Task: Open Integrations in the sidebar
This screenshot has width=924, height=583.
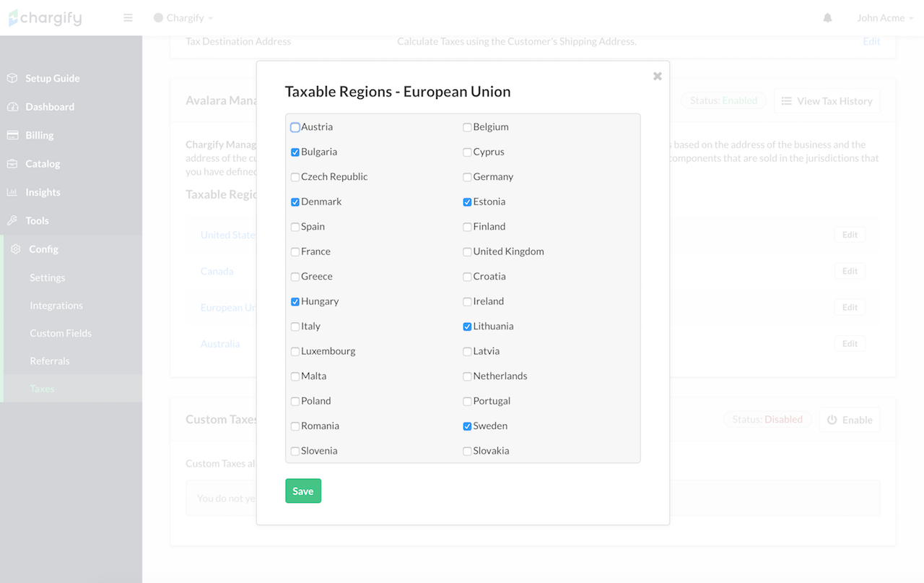Action: (x=56, y=306)
